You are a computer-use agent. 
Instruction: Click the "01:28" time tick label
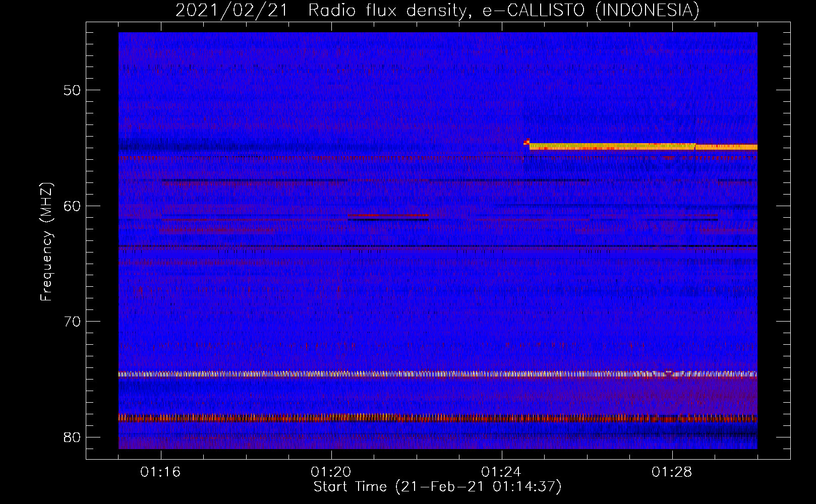pos(672,472)
